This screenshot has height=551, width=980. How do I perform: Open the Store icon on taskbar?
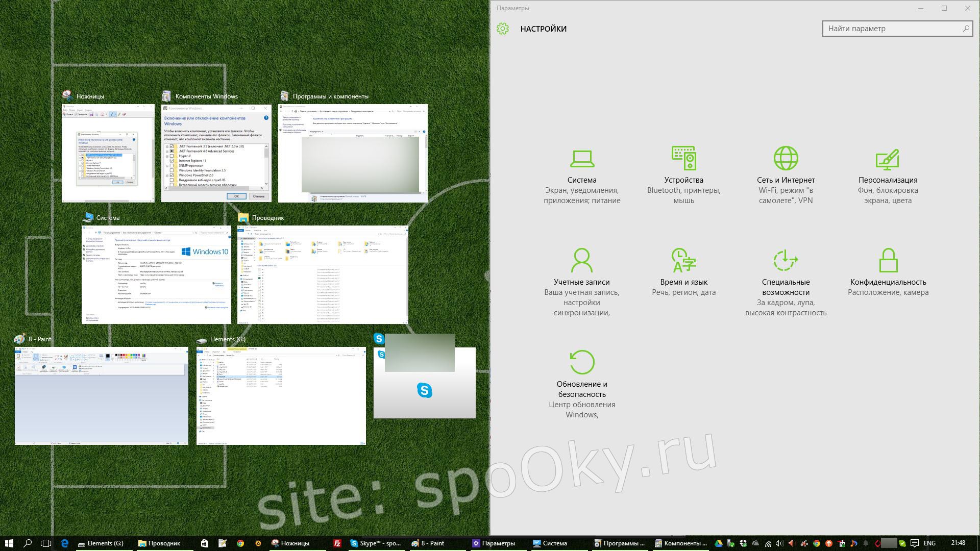point(204,543)
